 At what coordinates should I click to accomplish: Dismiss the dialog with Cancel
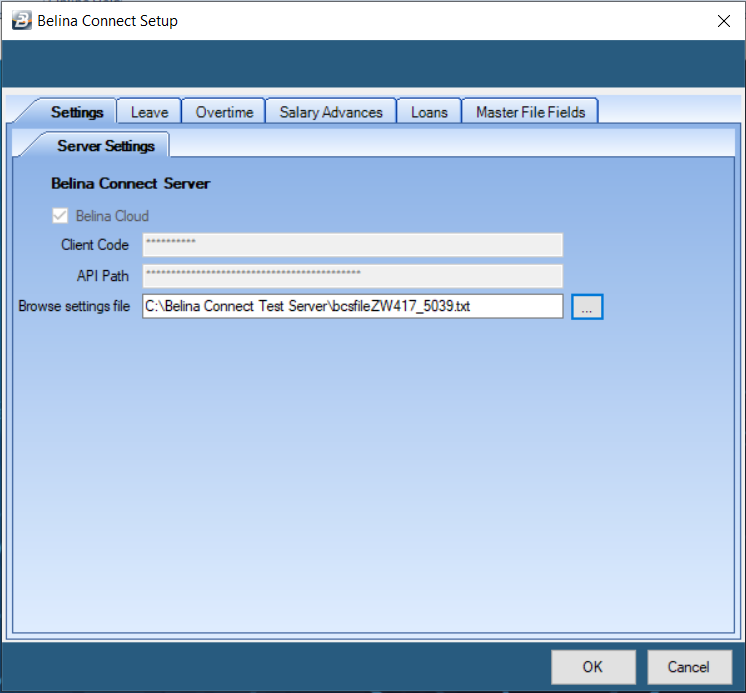(x=689, y=667)
